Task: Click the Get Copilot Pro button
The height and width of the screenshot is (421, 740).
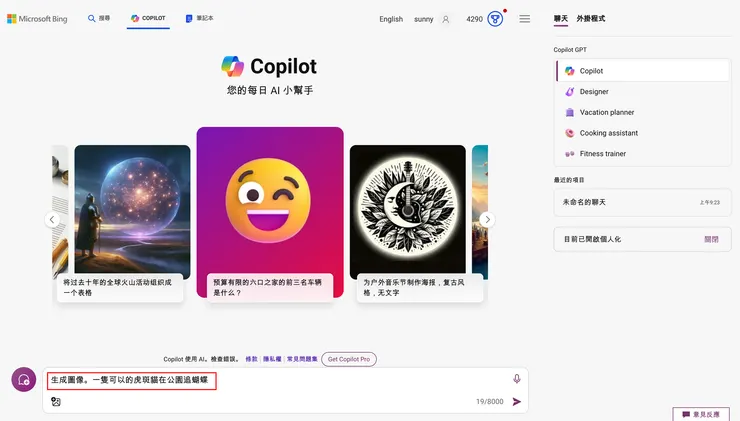Action: [x=349, y=359]
